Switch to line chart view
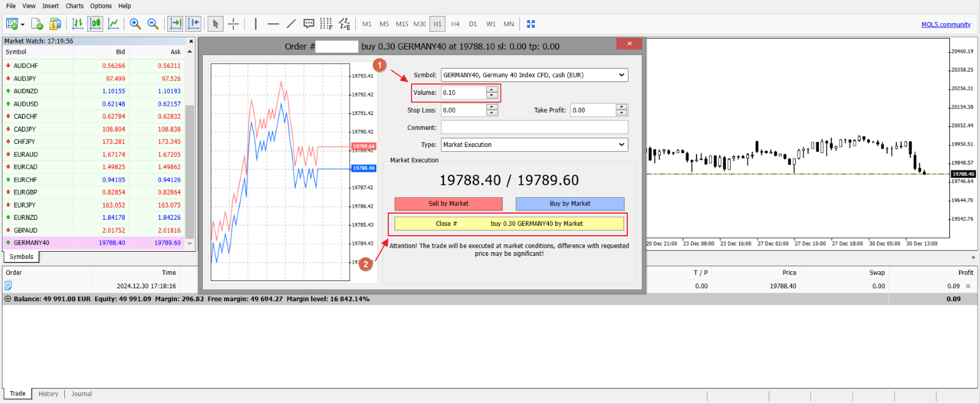 click(113, 24)
